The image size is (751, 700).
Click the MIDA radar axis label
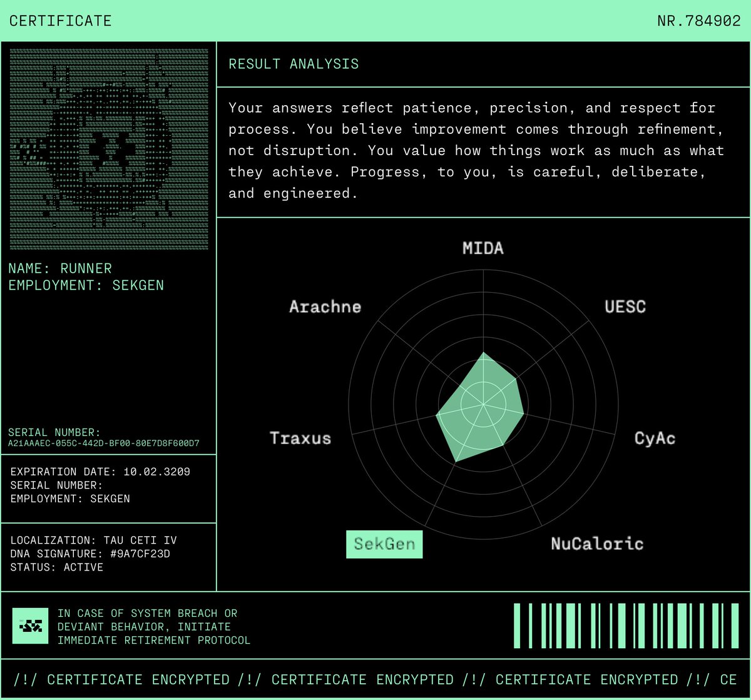point(483,248)
